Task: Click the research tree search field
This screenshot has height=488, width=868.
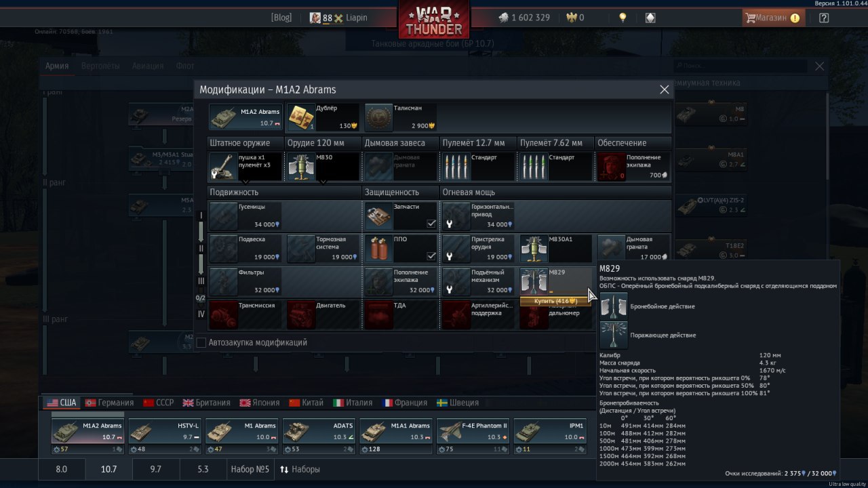Action: pyautogui.click(x=740, y=66)
